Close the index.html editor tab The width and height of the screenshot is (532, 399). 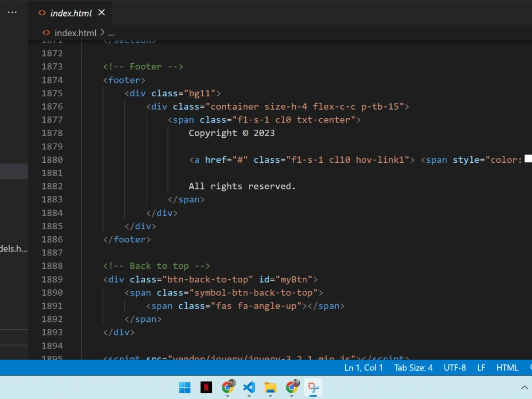click(x=102, y=13)
